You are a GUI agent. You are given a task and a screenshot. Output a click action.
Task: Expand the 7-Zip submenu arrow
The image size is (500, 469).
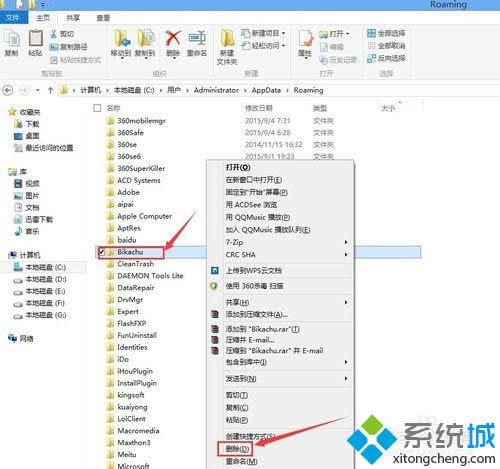[346, 242]
